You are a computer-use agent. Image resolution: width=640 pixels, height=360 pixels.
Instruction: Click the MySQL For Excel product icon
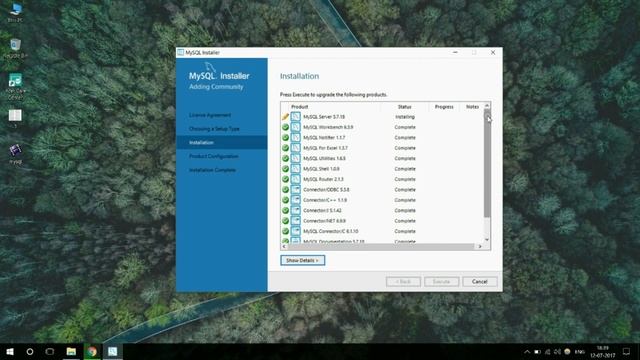pyautogui.click(x=296, y=148)
